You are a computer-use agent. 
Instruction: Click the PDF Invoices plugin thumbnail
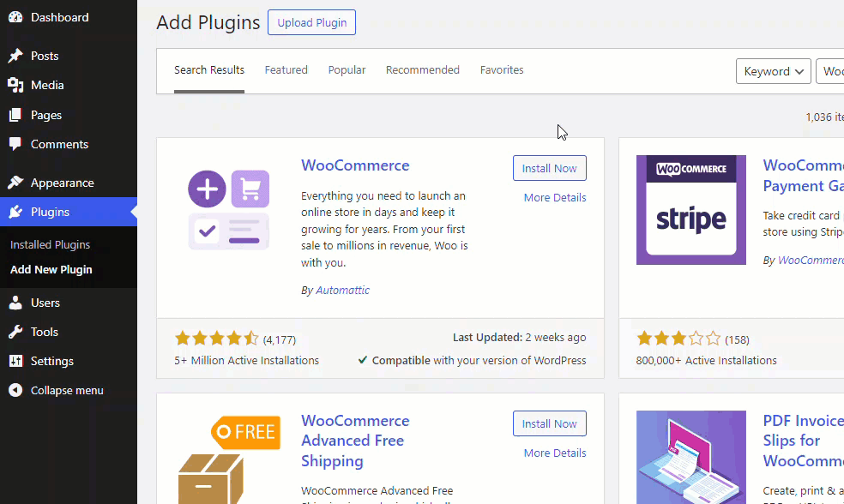[691, 457]
